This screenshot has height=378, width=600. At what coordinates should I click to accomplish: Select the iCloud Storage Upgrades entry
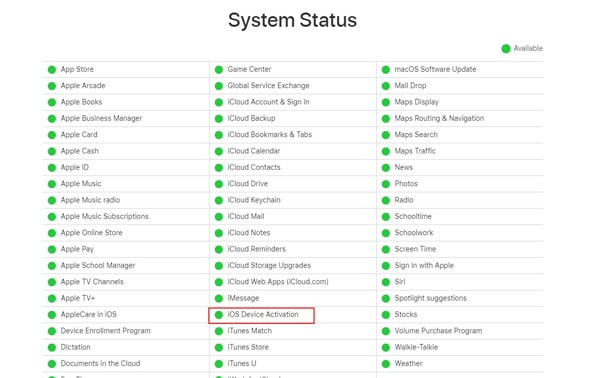pyautogui.click(x=269, y=266)
